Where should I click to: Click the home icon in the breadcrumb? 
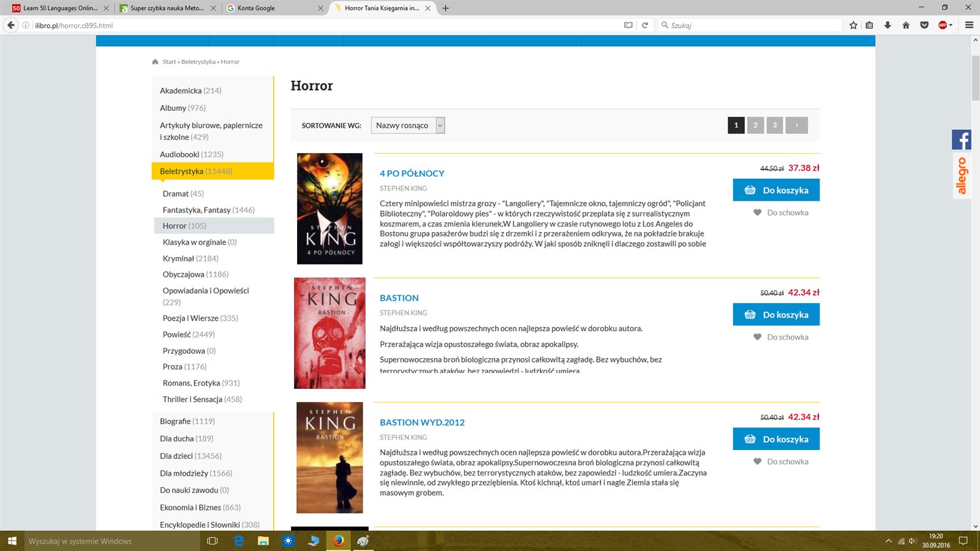click(155, 62)
